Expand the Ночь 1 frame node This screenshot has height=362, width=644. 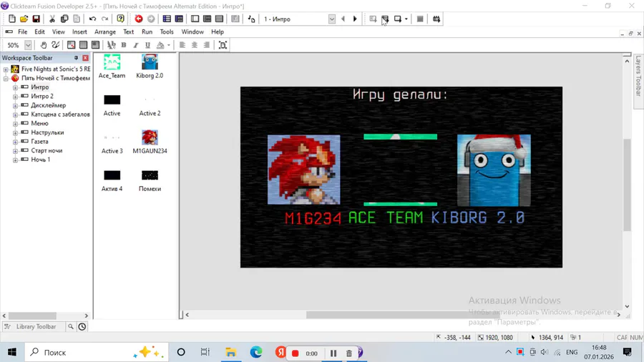click(15, 160)
